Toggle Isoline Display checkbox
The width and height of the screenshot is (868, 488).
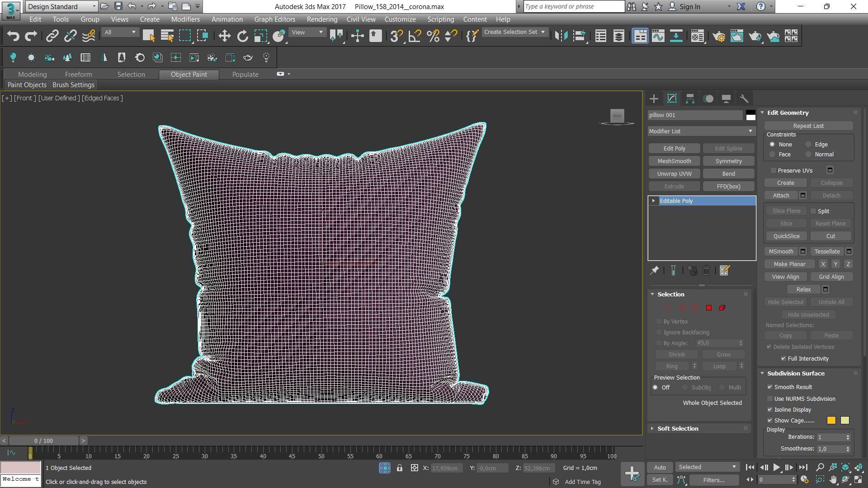point(770,409)
